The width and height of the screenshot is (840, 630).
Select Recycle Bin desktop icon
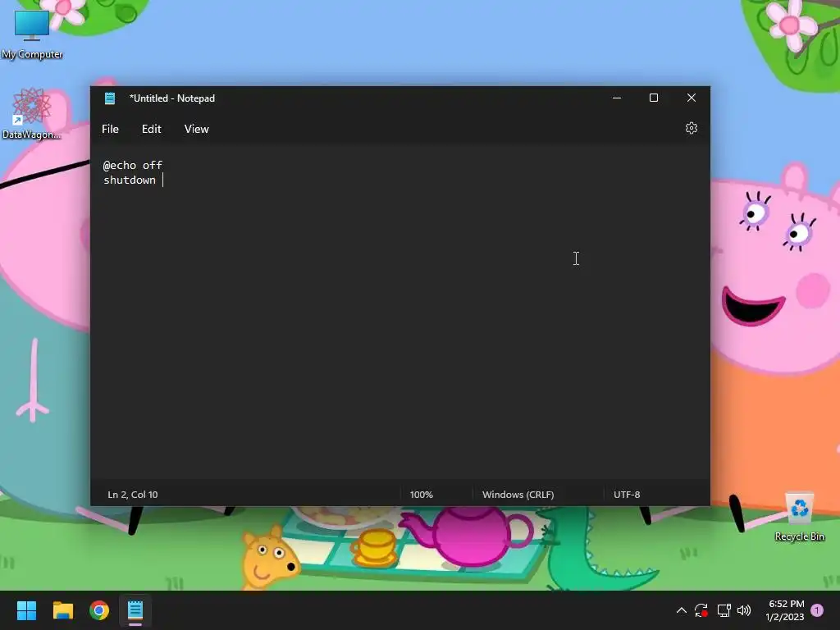coord(799,517)
